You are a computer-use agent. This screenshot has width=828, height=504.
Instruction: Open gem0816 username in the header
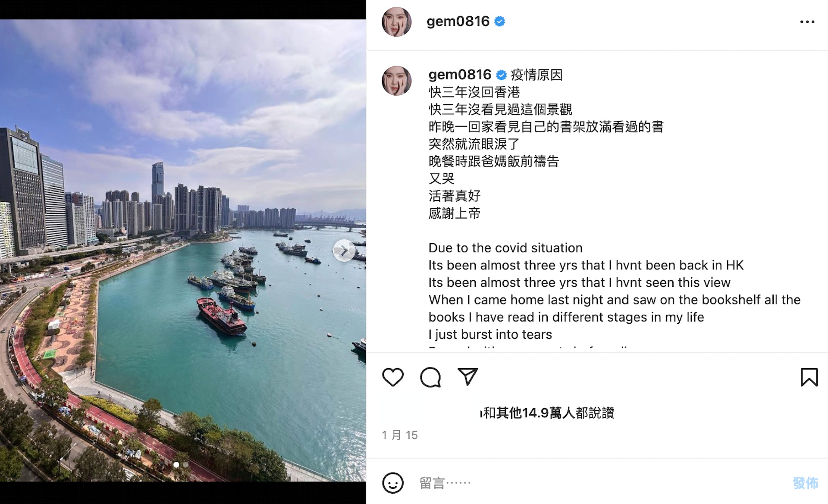point(458,21)
